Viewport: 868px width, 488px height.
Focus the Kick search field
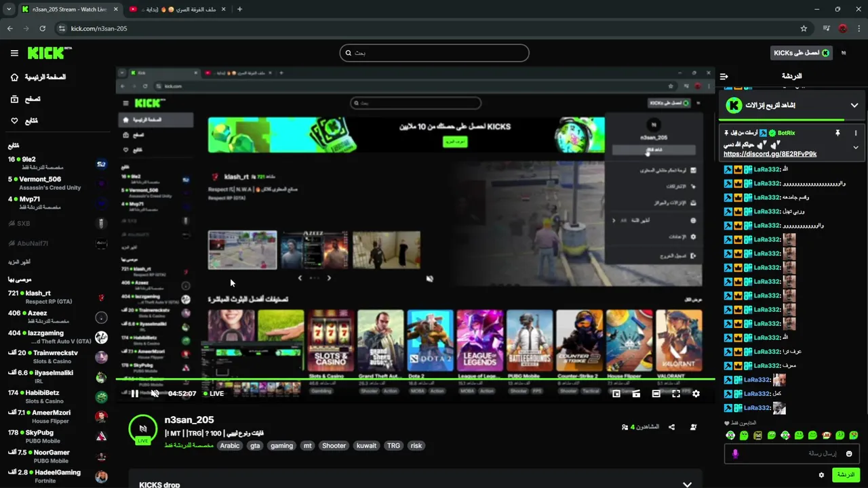point(434,53)
